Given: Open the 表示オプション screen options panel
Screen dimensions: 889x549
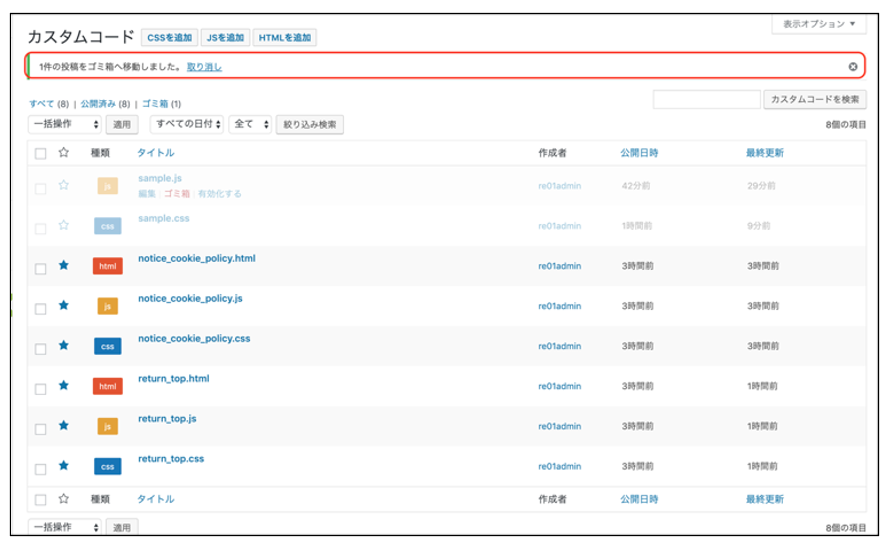Looking at the screenshot, I should pos(817,23).
